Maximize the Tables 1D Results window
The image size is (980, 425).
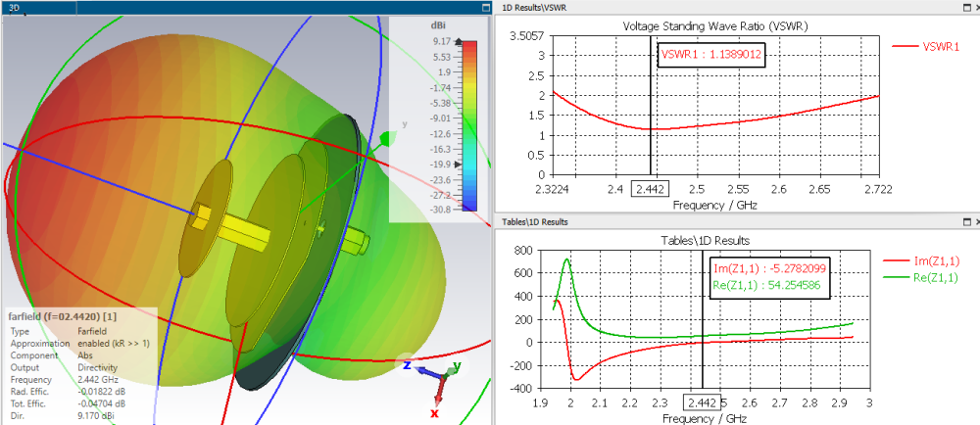click(x=965, y=221)
